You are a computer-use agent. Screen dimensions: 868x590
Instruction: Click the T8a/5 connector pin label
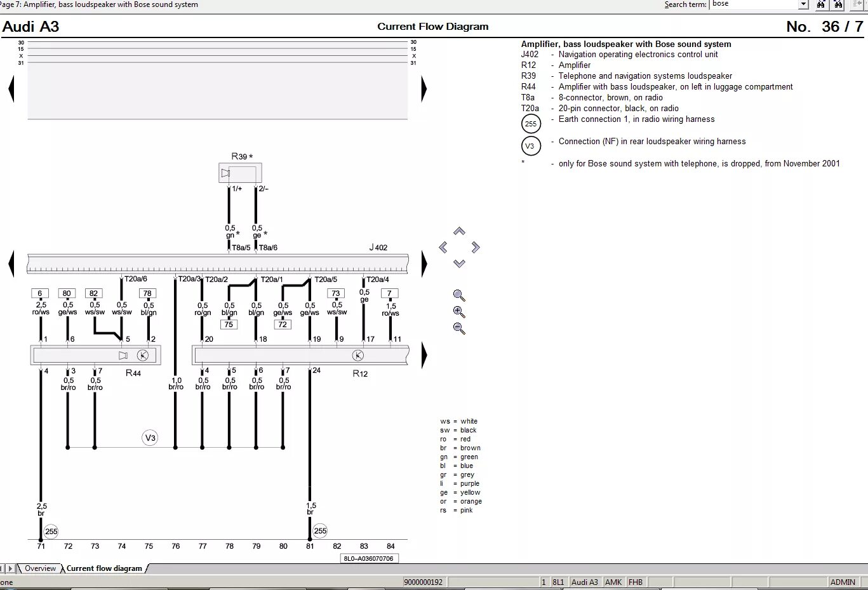point(241,248)
